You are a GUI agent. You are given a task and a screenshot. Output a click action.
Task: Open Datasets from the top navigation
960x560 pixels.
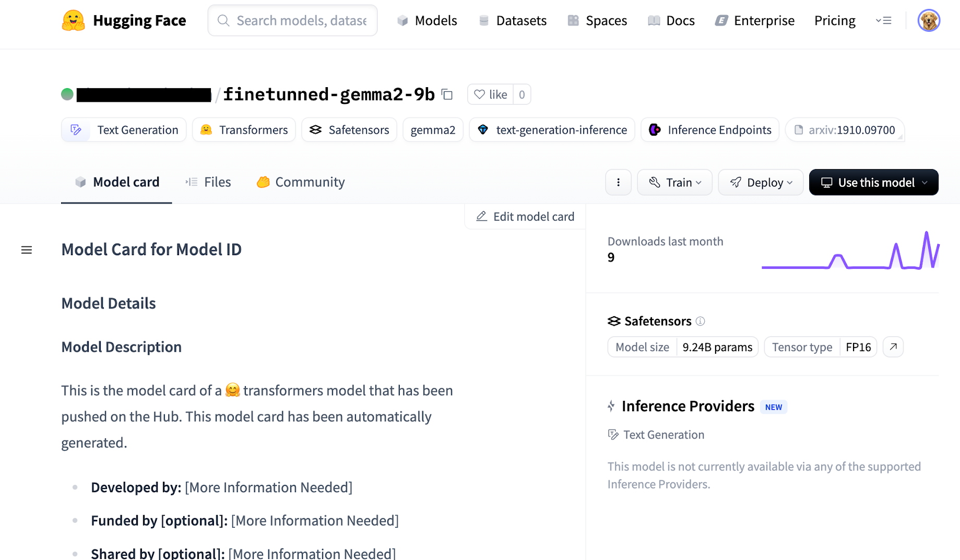pyautogui.click(x=512, y=20)
